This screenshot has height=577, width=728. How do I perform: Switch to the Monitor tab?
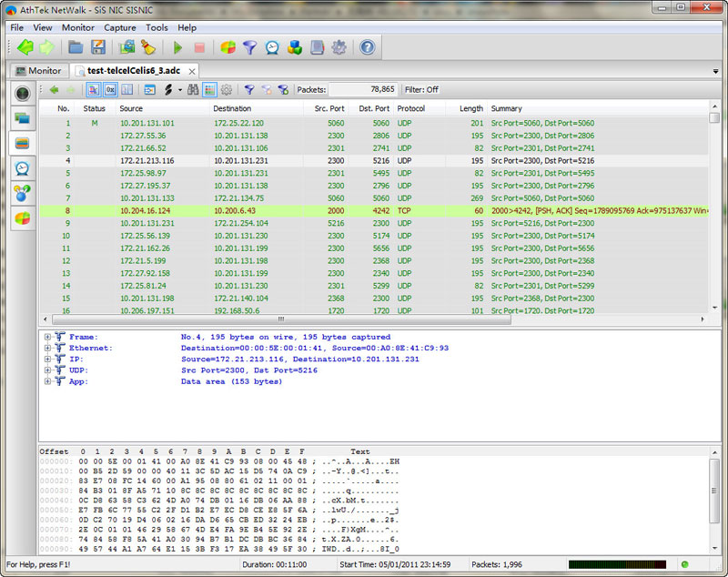click(x=37, y=70)
